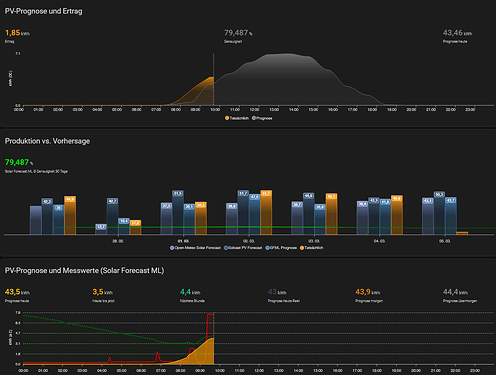Toggle the Tatsächlich series in the top chart legend
This screenshot has height=375, width=496.
(x=237, y=118)
